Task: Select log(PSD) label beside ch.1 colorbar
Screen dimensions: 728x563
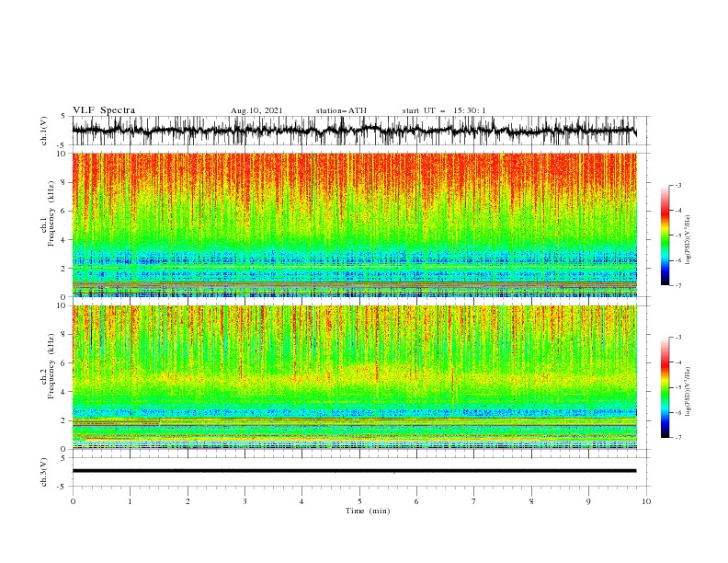Action: coord(688,239)
